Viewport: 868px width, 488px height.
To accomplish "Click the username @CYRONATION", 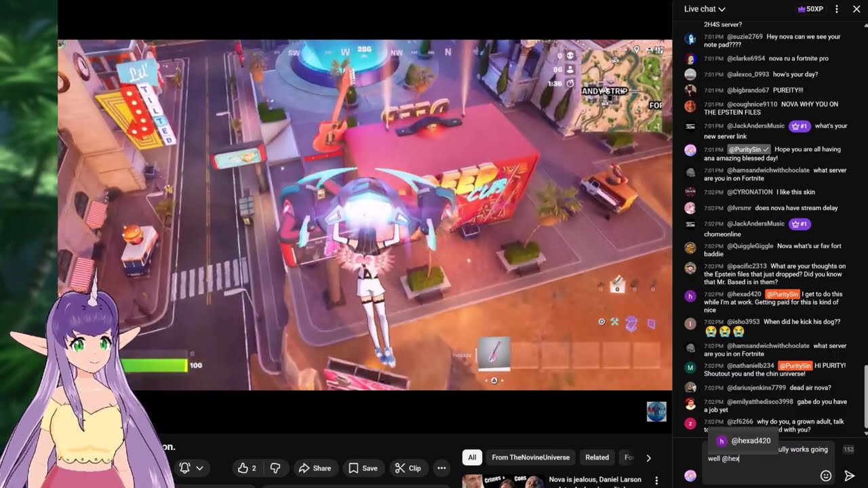I will click(751, 192).
